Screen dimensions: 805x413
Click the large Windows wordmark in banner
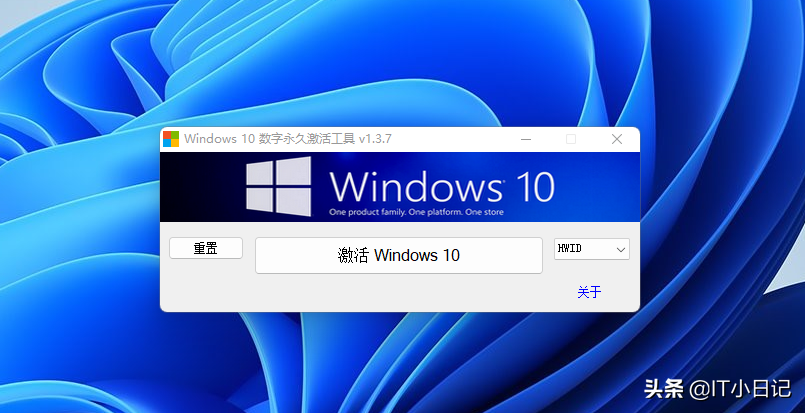click(x=416, y=186)
